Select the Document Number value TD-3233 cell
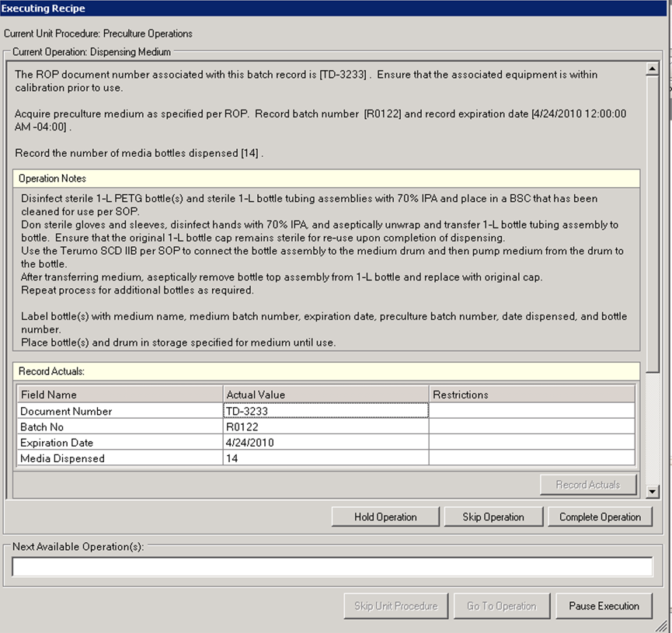Screen dimensions: 672x633 pos(326,411)
